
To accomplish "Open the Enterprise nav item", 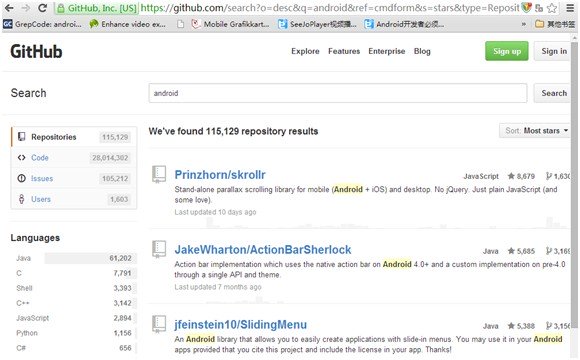I will coord(387,51).
